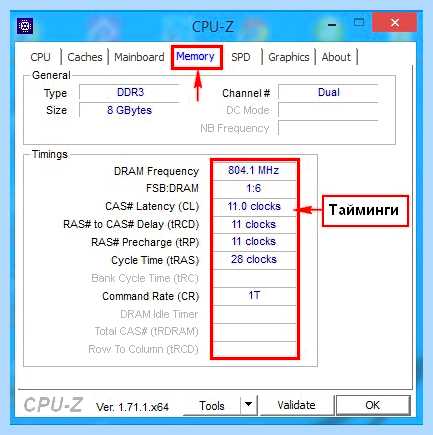Click the Tools button
433x435 pixels.
pos(212,406)
